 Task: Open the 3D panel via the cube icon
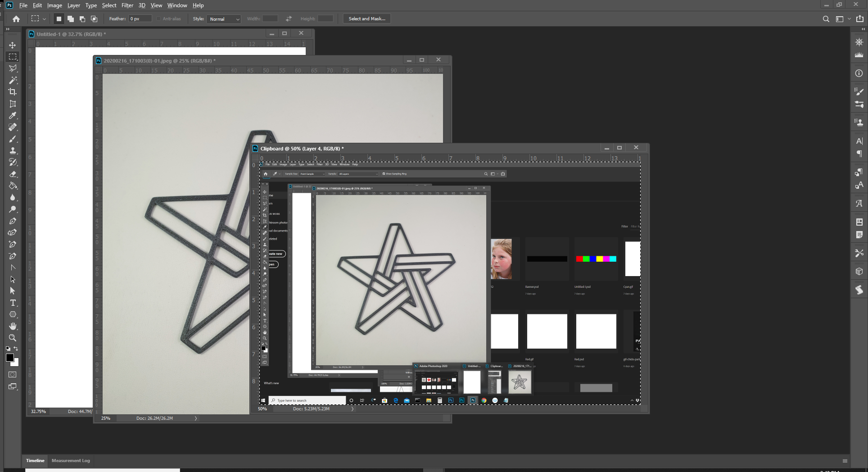[x=859, y=271]
